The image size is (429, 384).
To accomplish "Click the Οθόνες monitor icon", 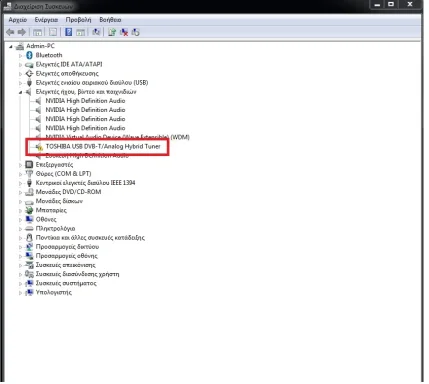I will point(29,219).
